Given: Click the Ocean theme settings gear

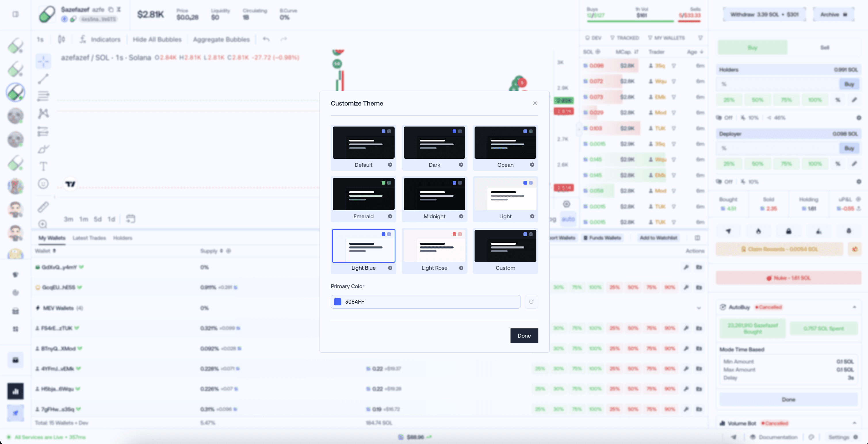Looking at the screenshot, I should [532, 165].
